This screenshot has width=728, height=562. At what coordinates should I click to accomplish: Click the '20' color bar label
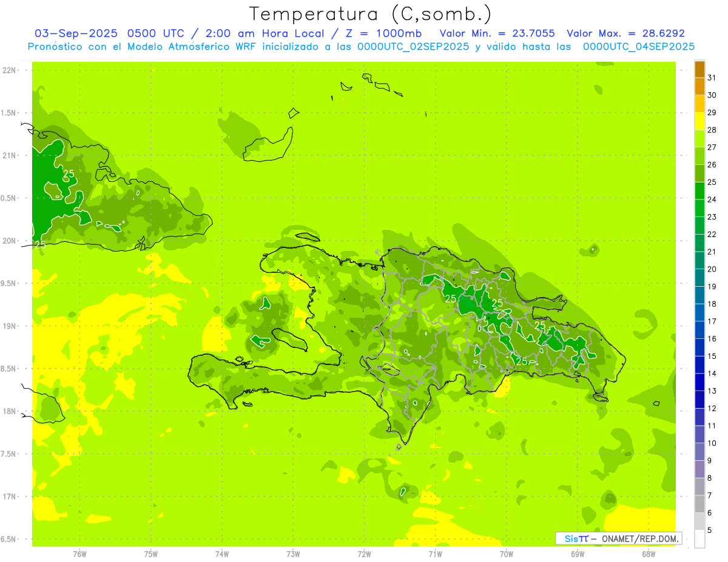click(x=712, y=269)
